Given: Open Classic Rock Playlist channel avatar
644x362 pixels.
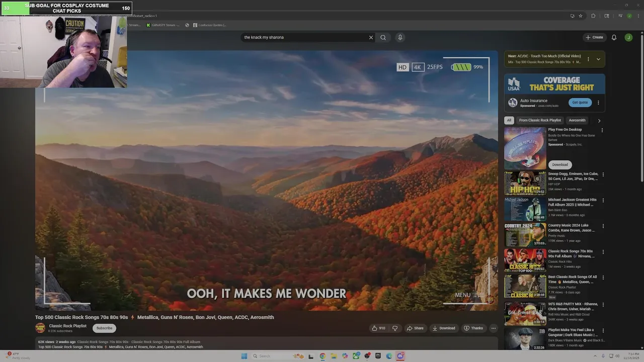Looking at the screenshot, I should pyautogui.click(x=40, y=328).
